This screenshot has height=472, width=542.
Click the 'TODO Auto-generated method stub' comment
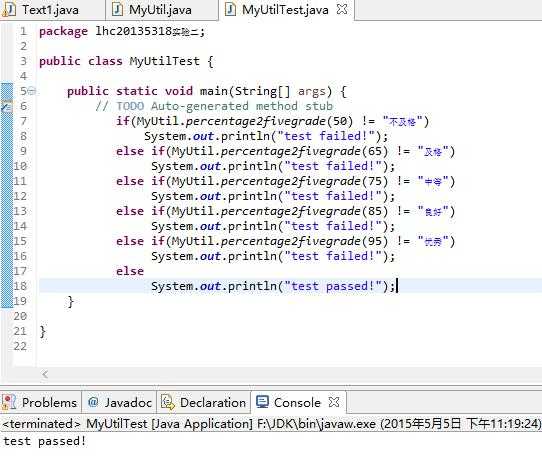tap(224, 106)
